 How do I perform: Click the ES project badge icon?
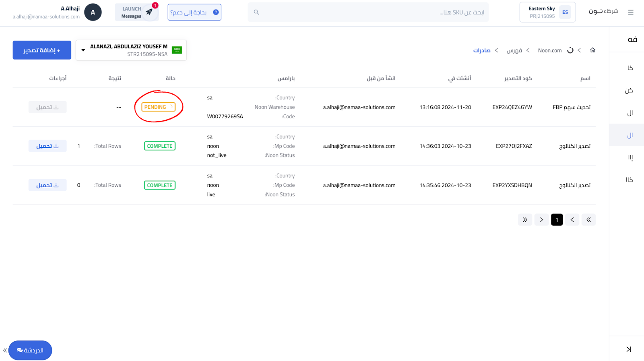click(x=565, y=12)
